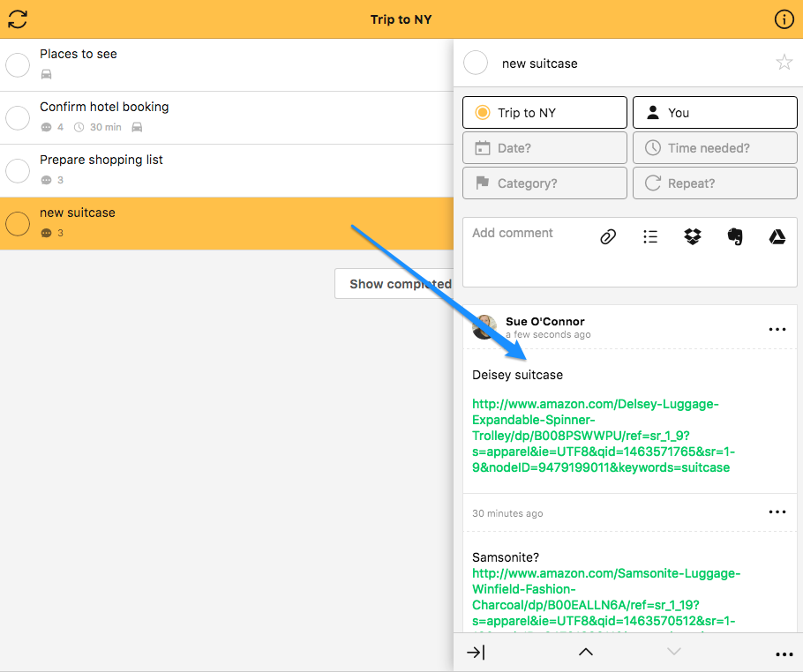Click 30 min duration on Confirm hotel booking

point(98,127)
